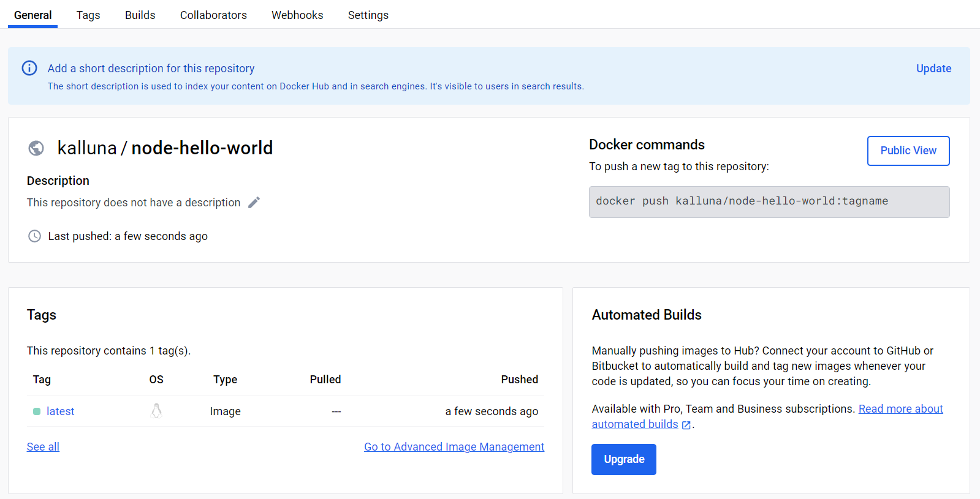980x499 pixels.
Task: Open the Webhooks tab
Action: [297, 15]
